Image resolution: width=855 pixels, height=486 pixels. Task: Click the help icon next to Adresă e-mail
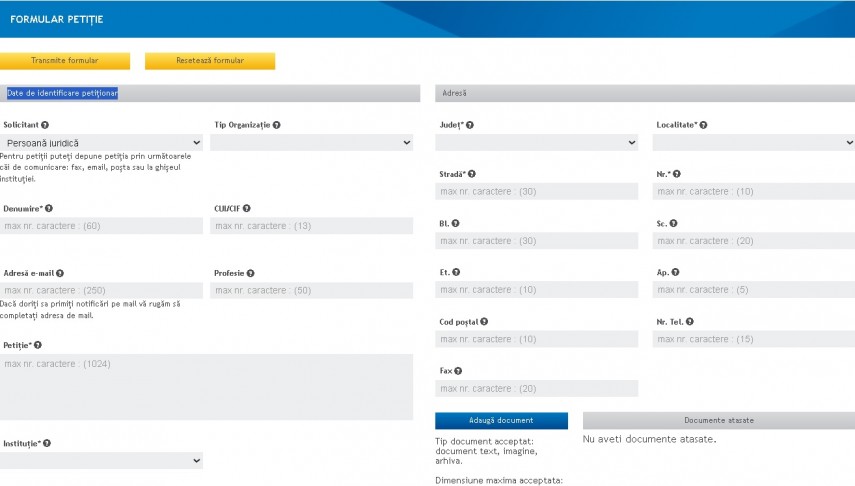click(59, 273)
